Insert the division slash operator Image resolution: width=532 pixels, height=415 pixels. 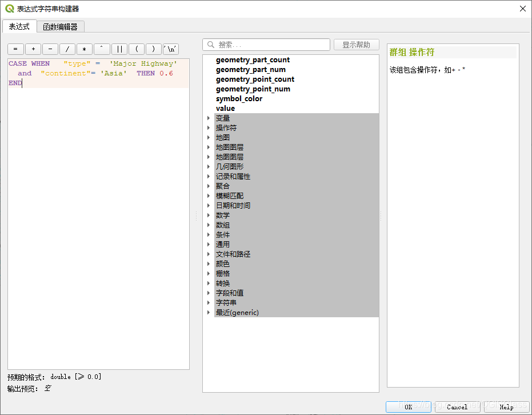(67, 49)
